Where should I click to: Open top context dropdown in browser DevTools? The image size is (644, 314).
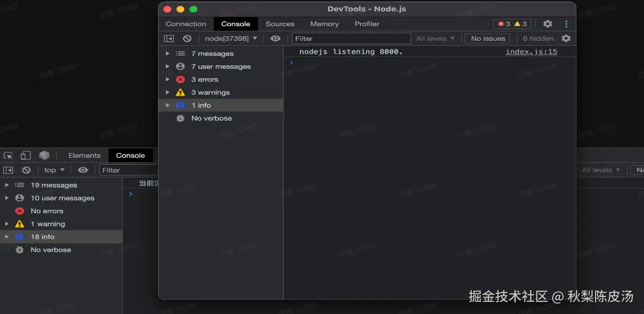(54, 170)
